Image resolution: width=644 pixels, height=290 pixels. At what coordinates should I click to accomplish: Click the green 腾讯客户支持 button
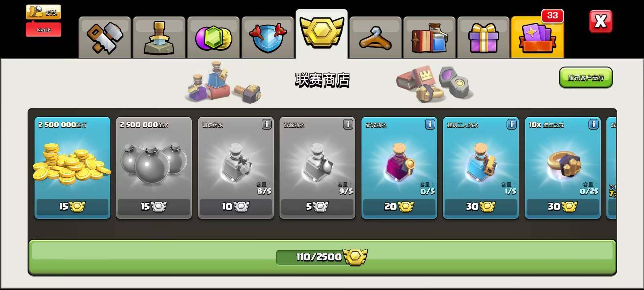coord(586,78)
